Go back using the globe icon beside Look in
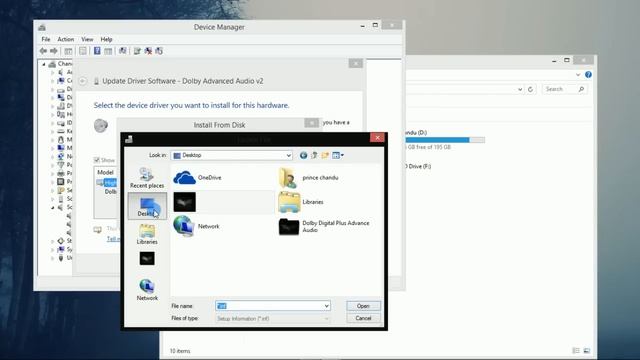Viewport: 640px width, 360px height. click(x=303, y=155)
